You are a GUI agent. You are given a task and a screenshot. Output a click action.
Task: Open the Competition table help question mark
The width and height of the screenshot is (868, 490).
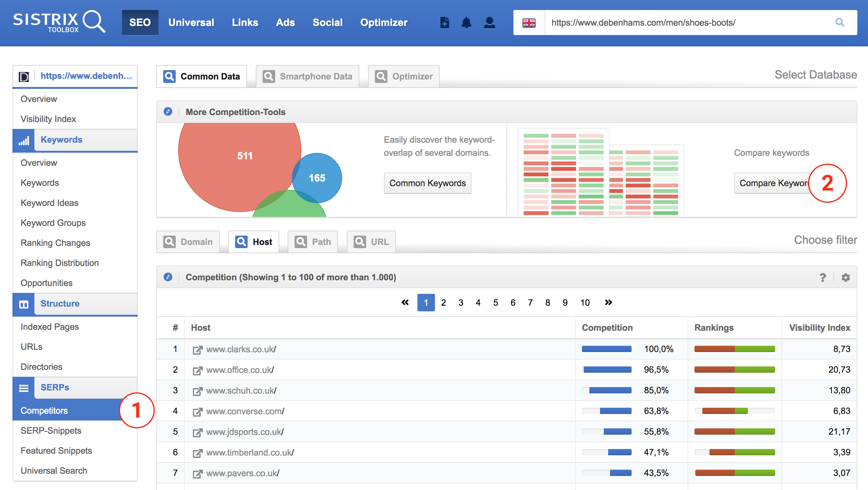pyautogui.click(x=823, y=278)
